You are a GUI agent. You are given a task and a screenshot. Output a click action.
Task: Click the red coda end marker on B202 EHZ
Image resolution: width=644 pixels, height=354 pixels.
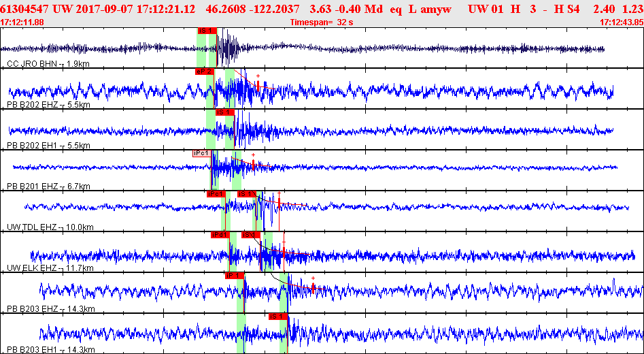coord(258,86)
